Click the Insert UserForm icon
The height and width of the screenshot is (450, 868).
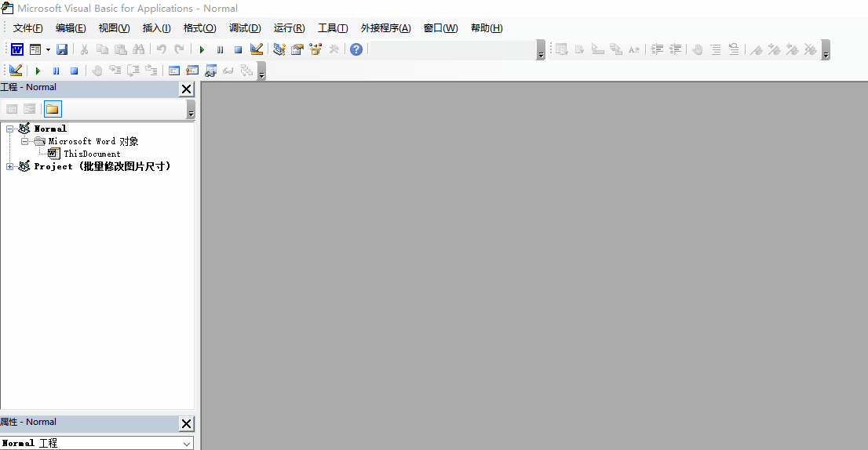(35, 49)
